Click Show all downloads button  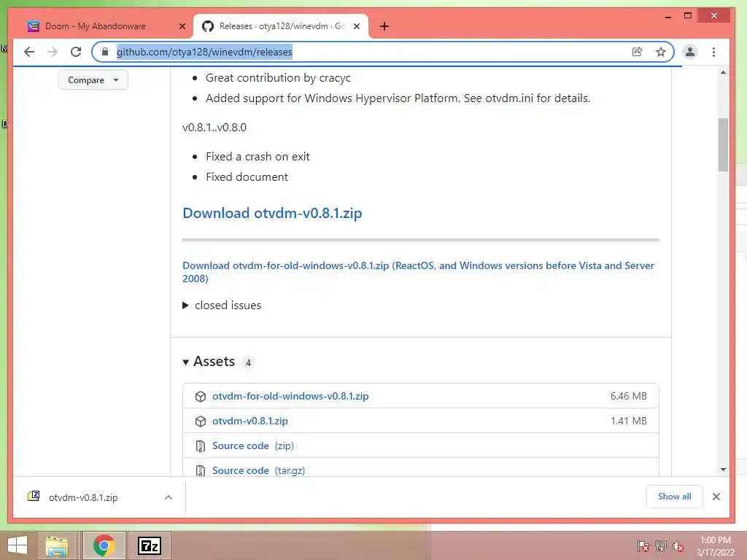point(674,497)
